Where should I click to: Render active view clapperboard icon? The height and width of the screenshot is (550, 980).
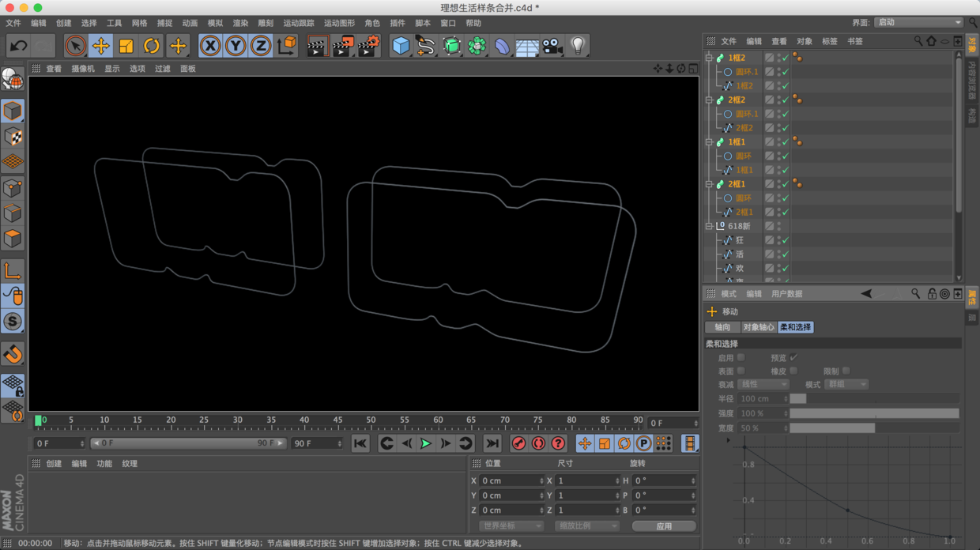tap(317, 46)
